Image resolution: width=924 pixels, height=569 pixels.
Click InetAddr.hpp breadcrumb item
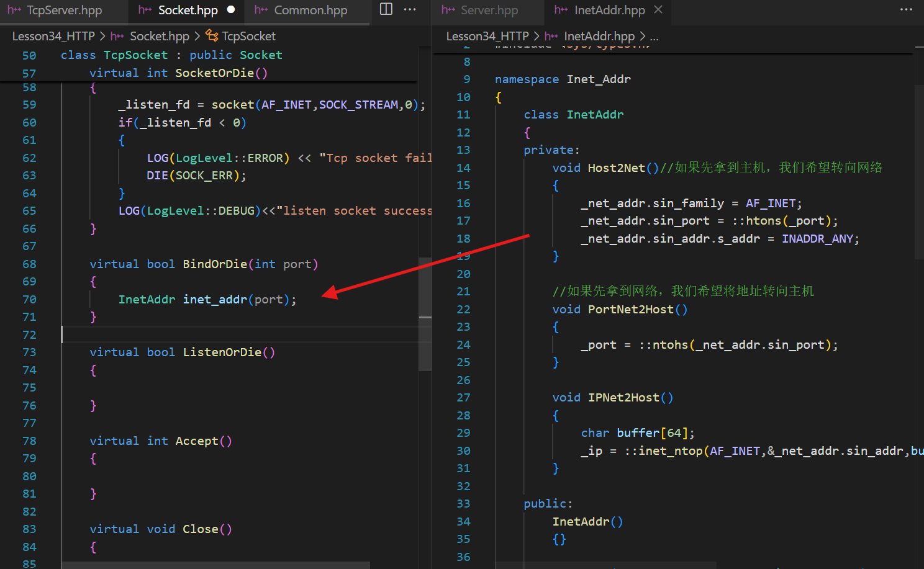pos(599,36)
